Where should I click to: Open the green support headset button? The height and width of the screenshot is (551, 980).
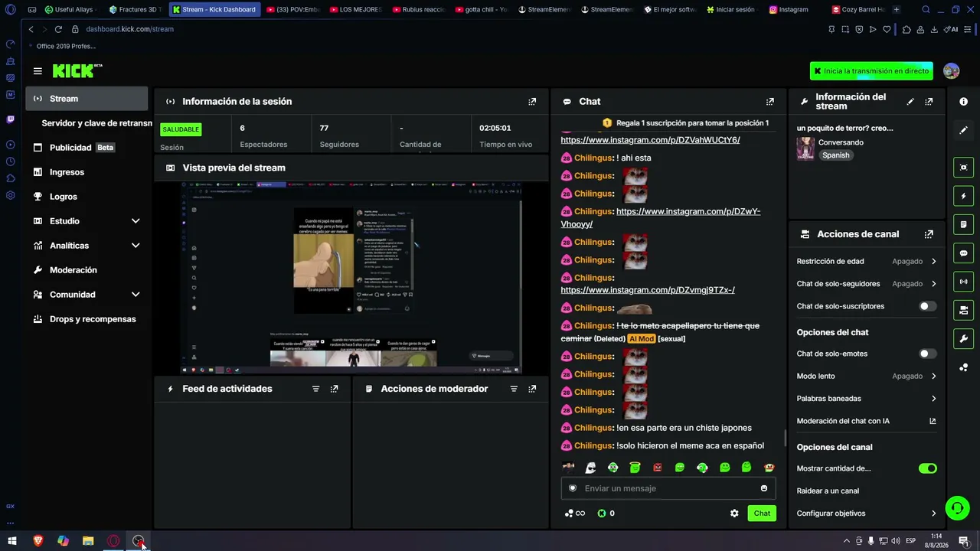point(956,507)
